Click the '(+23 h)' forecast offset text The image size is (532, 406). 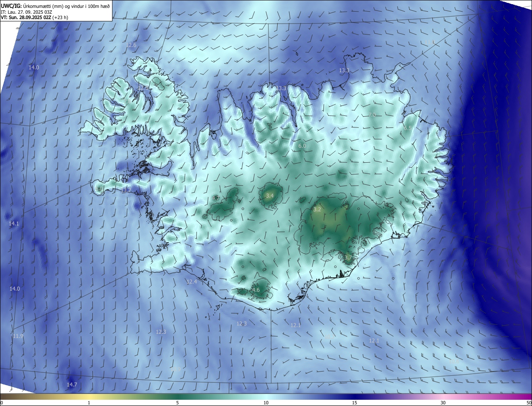61,17
